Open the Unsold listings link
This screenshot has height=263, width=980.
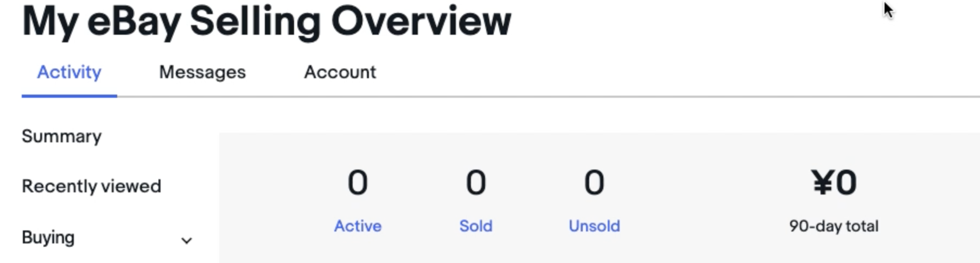pyautogui.click(x=594, y=226)
